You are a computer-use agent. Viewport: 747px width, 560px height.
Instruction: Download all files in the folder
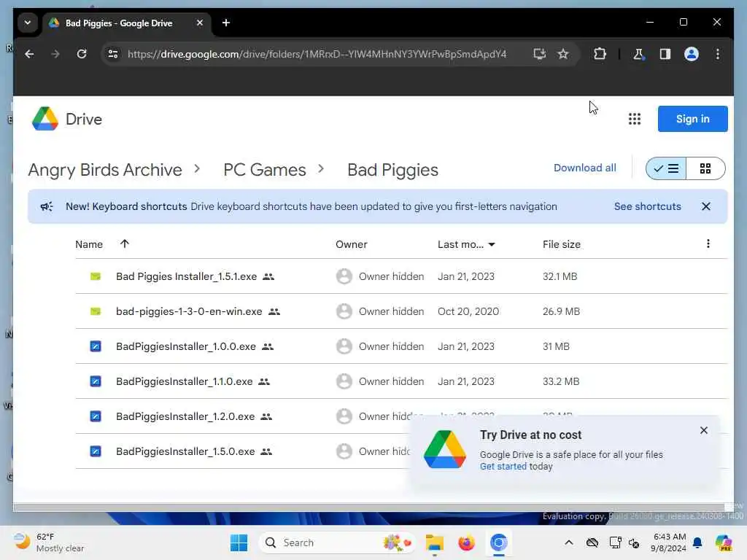[584, 168]
